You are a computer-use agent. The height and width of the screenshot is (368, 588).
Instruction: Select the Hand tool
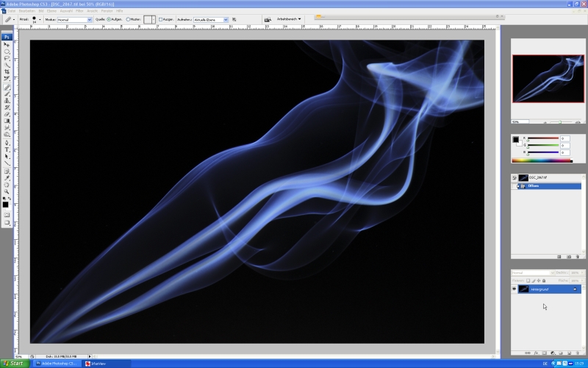[x=7, y=185]
